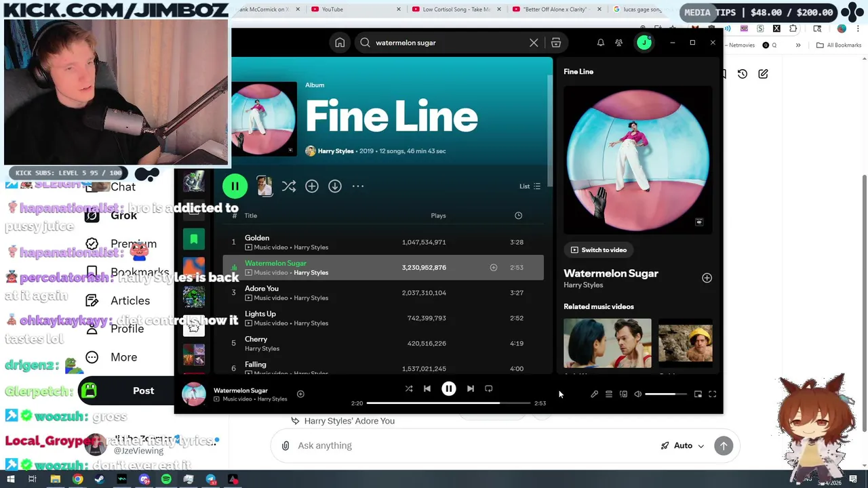Skip to next track
The height and width of the screenshot is (488, 868).
(471, 389)
